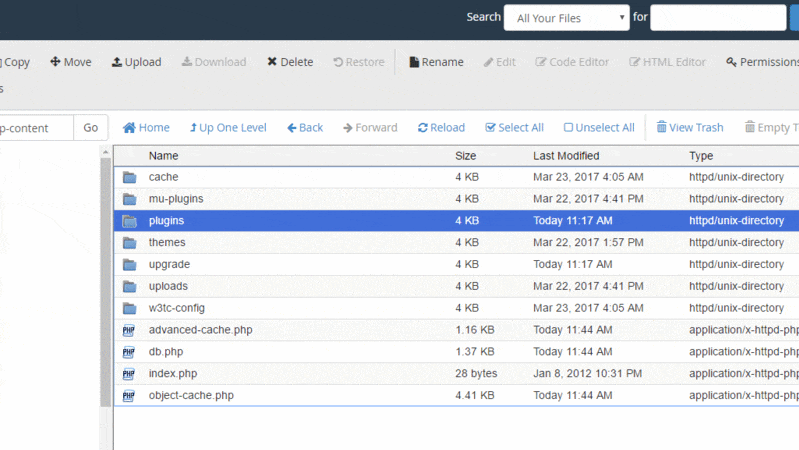Sort by Last Modified column header
The image size is (799, 450).
coord(566,156)
